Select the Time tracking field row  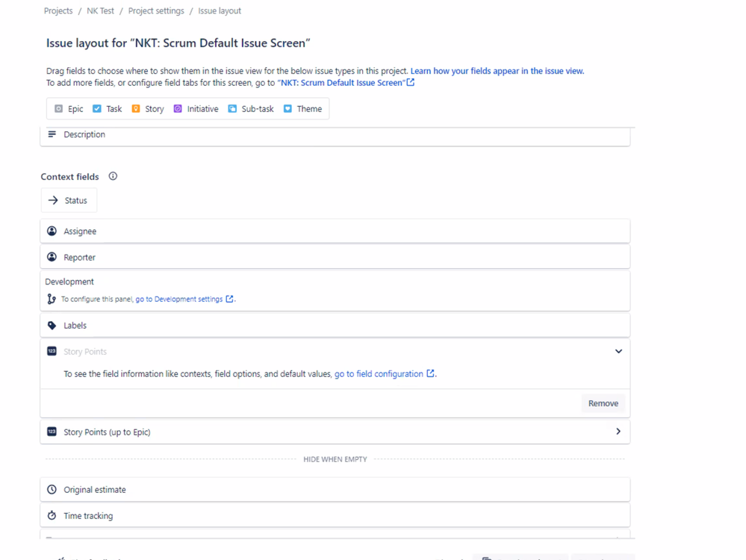click(335, 515)
